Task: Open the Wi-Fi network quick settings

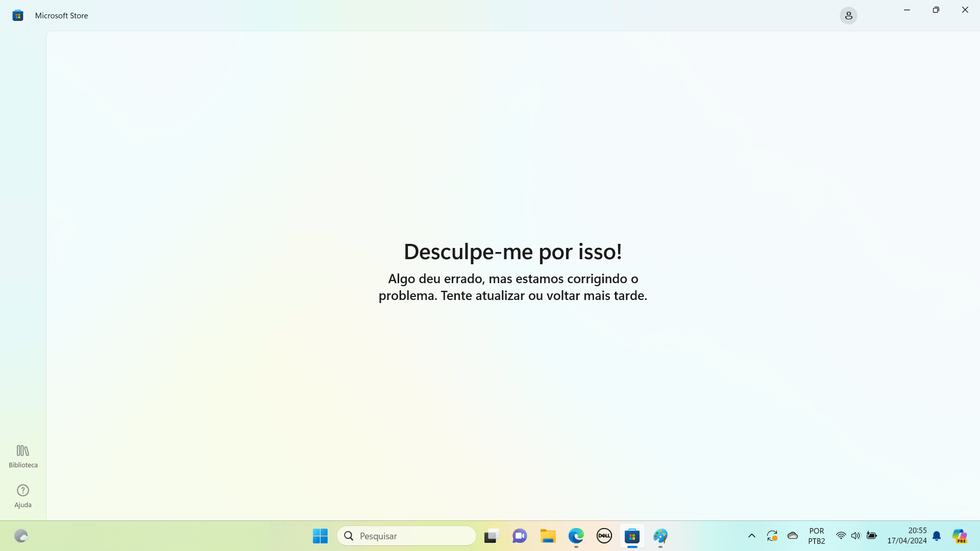Action: [841, 536]
